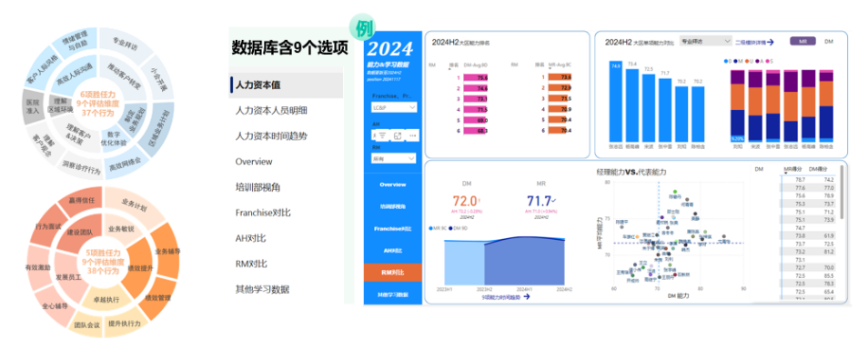Screen dimensions: 868x349
Task: Open the Overview page in blue sidebar
Action: click(x=392, y=184)
